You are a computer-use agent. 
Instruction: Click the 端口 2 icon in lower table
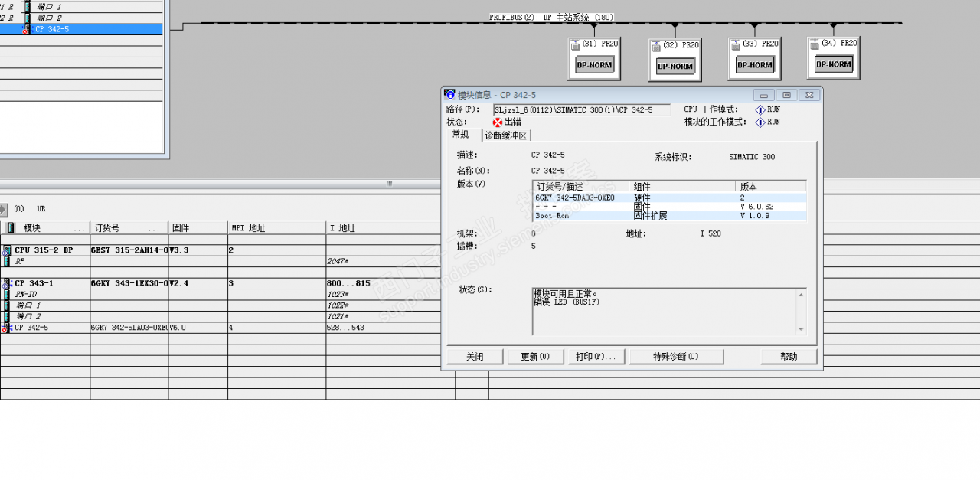pos(8,316)
